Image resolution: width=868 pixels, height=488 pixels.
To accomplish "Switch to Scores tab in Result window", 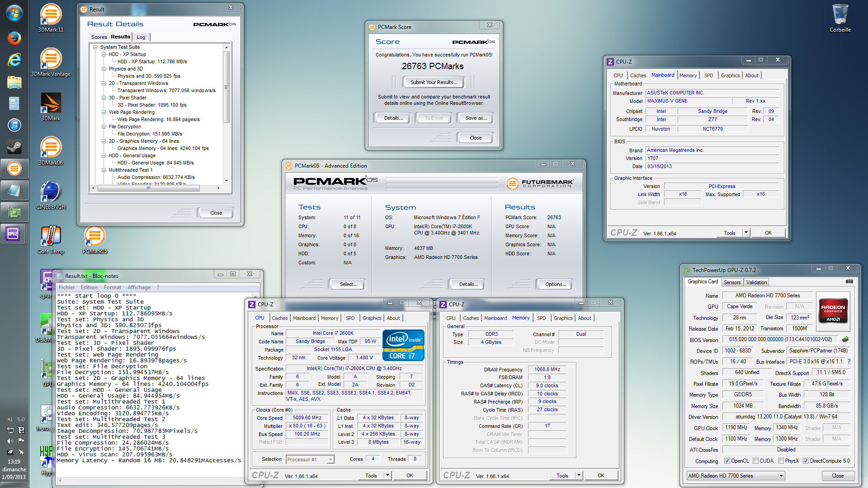I will pos(99,37).
